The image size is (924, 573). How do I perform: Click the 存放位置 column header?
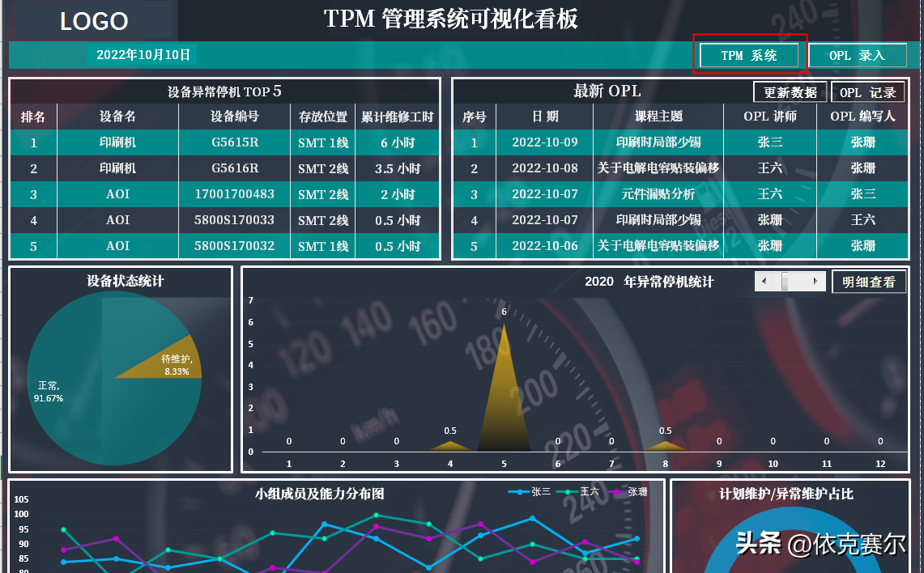[x=323, y=117]
